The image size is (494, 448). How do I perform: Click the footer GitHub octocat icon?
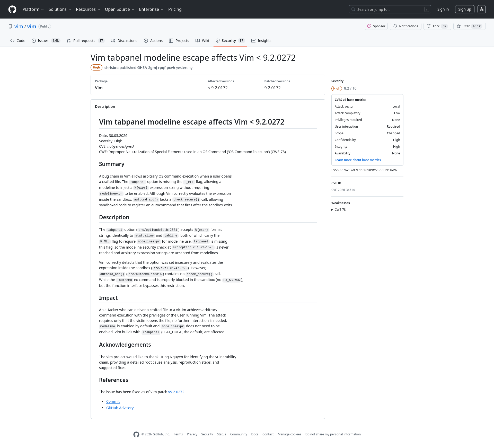coord(136,434)
